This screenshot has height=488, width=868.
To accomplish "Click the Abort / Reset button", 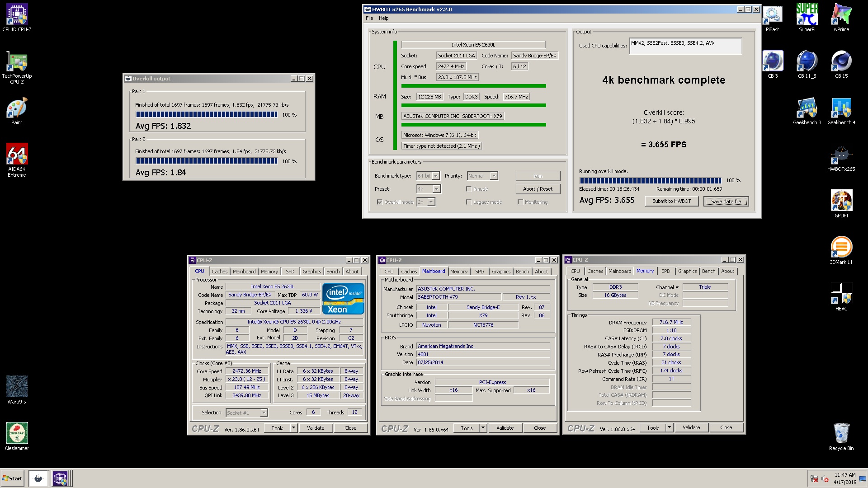I will [x=538, y=189].
